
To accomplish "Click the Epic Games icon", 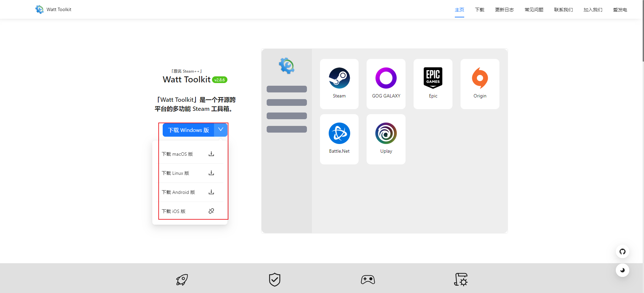I will click(433, 78).
